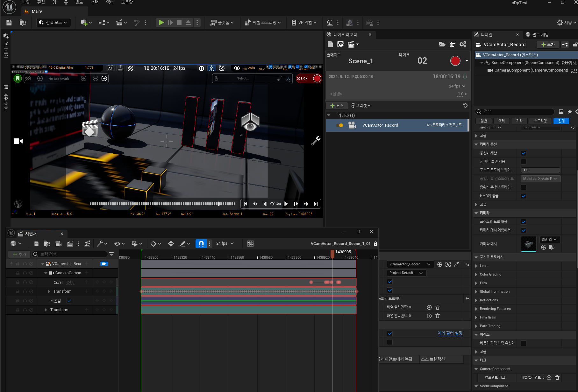This screenshot has height=392, width=578.
Task: Click the green bookmark icon in viewport
Action: 18,78
